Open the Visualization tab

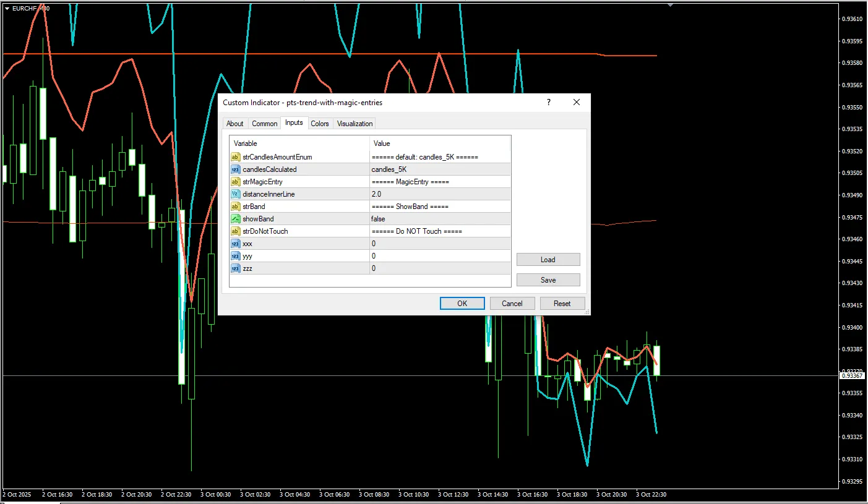[355, 124]
